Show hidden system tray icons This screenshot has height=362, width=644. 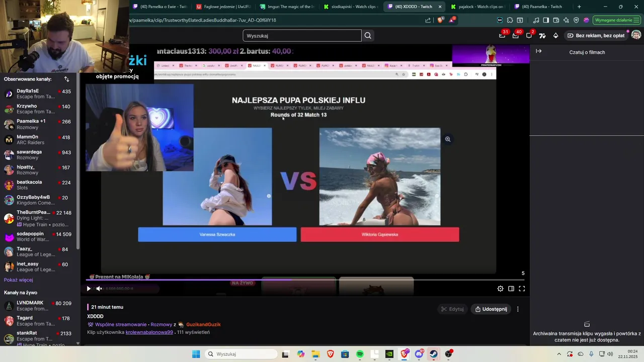(559, 354)
